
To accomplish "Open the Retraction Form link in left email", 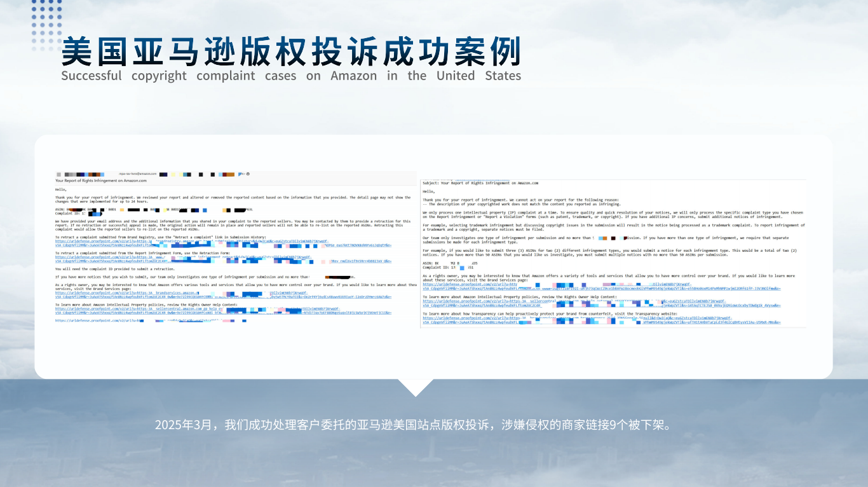I will coord(223,259).
